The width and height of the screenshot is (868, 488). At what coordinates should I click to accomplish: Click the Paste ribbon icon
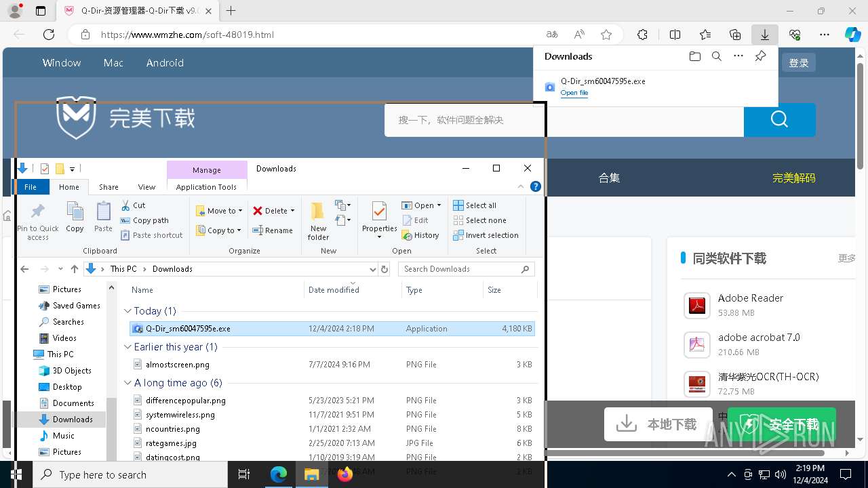tap(103, 218)
